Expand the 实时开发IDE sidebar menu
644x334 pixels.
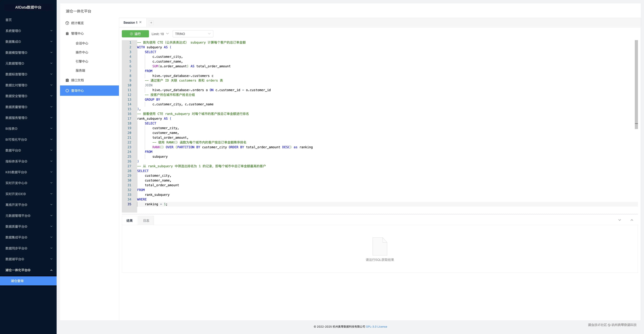coord(28,194)
